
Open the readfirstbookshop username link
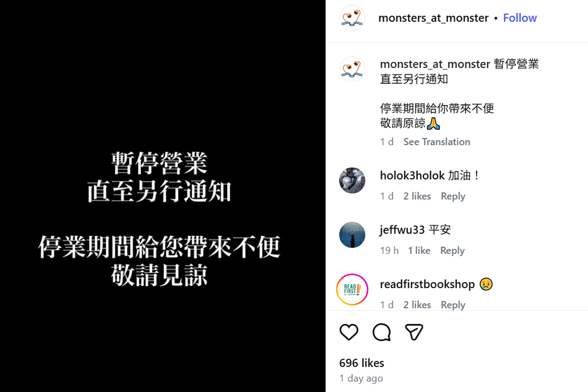coord(427,284)
